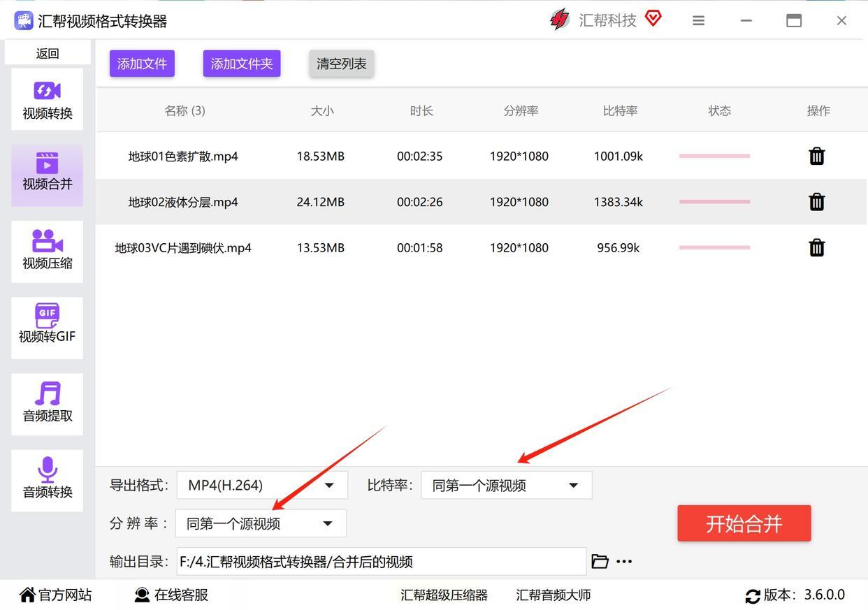Open the 比特率 bitrate dropdown

[506, 485]
